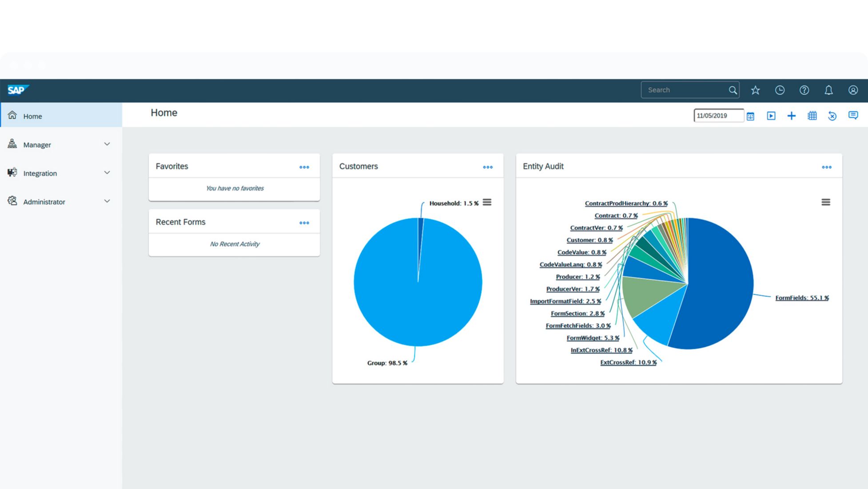
Task: Open Customers chart hamburger menu
Action: click(x=487, y=203)
